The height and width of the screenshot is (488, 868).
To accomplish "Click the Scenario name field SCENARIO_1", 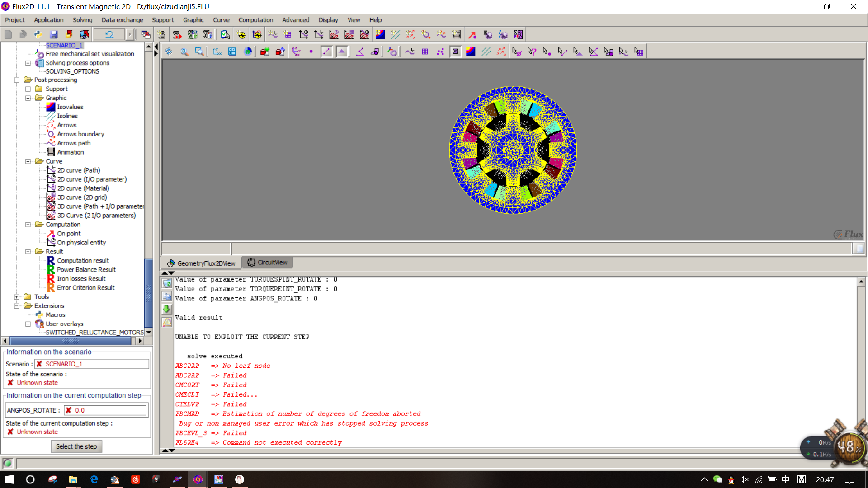I will [92, 364].
